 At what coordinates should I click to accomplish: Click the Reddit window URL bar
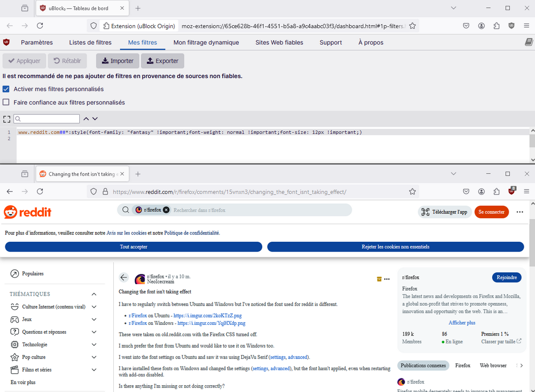coord(253,192)
